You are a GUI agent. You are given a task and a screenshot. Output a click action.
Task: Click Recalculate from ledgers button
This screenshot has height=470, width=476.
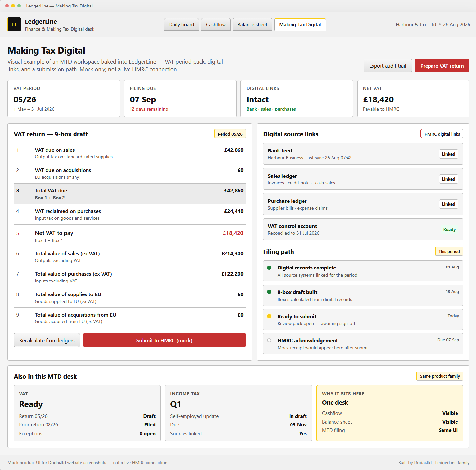(47, 340)
